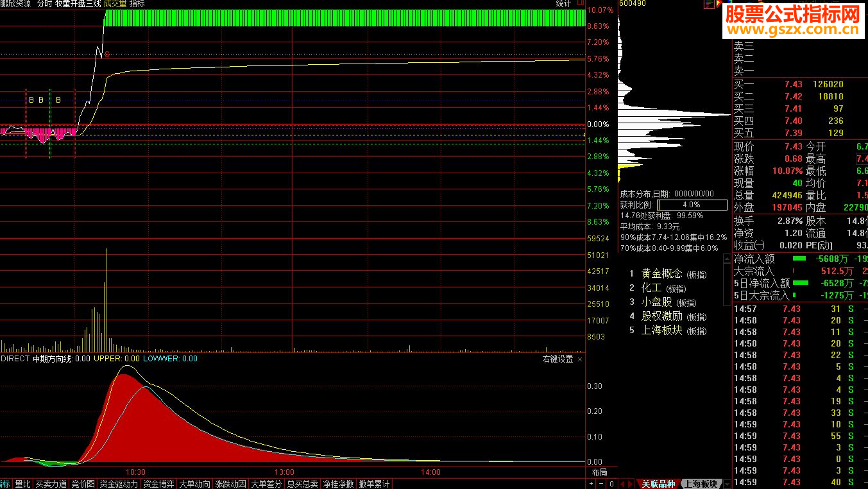Click the 13:00 time axis label
This screenshot has height=489, width=868.
pos(284,472)
